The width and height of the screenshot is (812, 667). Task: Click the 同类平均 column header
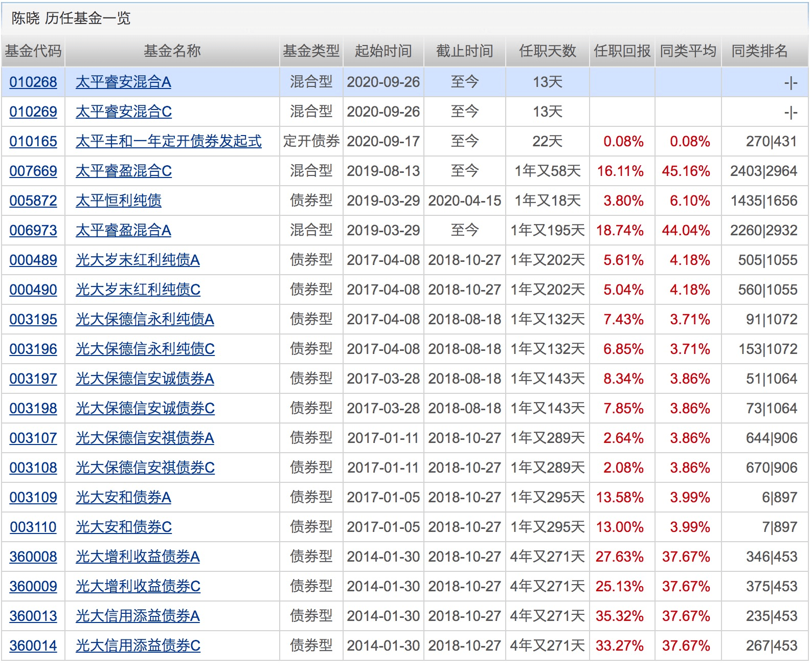[x=688, y=51]
